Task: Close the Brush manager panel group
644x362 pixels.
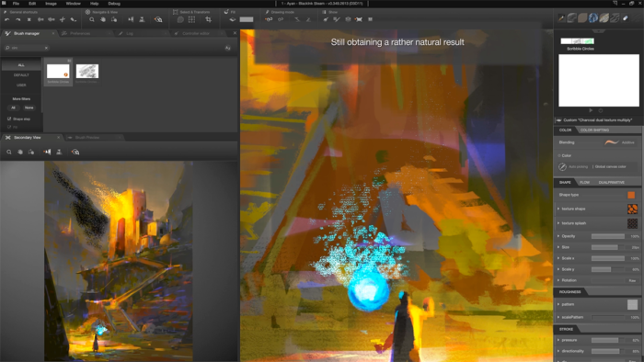Action: 235,33
